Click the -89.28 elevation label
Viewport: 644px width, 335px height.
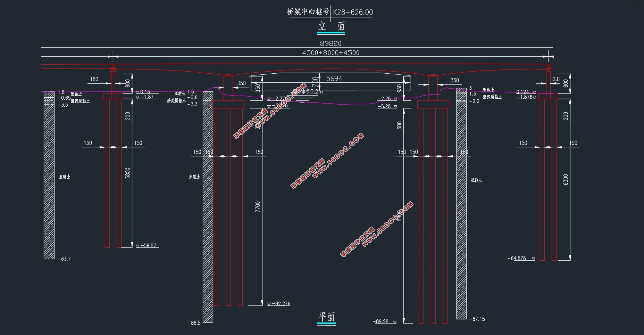click(381, 321)
